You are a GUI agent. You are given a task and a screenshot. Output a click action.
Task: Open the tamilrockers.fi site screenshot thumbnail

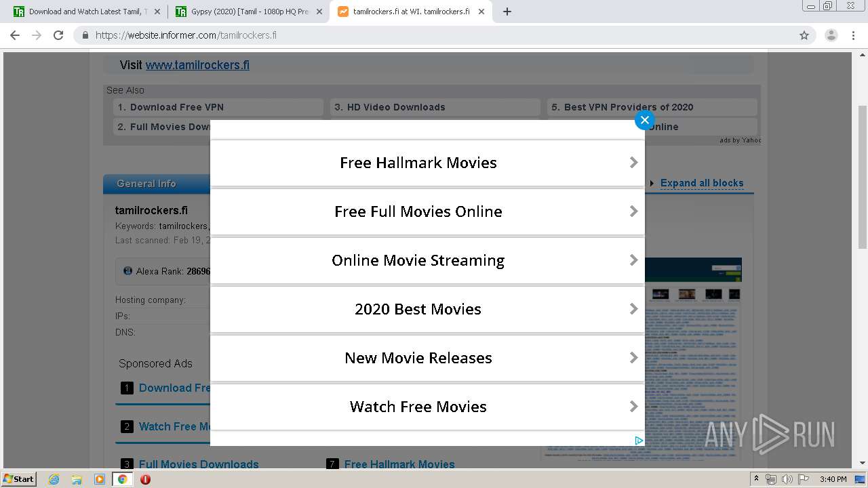pyautogui.click(x=692, y=359)
